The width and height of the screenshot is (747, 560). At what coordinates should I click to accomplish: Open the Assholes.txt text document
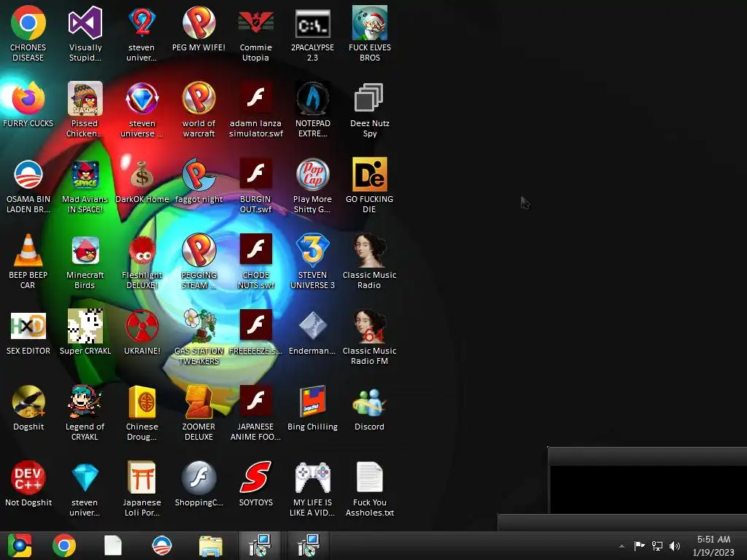pos(369,477)
